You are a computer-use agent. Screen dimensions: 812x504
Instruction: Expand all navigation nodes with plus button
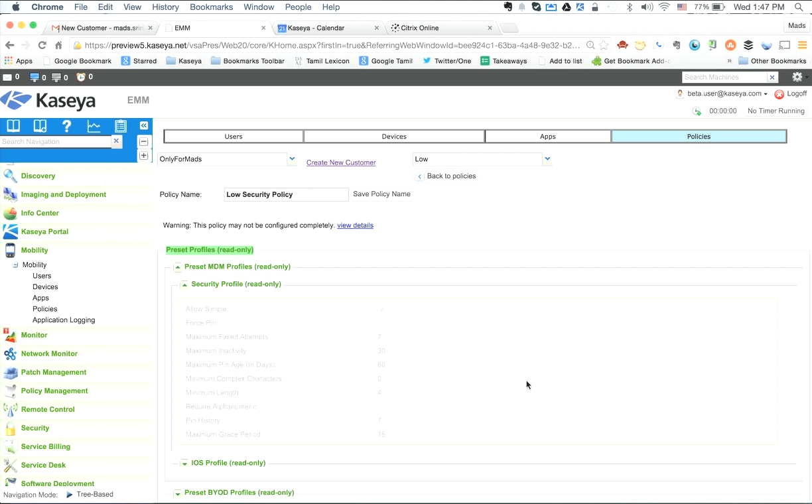(x=143, y=155)
